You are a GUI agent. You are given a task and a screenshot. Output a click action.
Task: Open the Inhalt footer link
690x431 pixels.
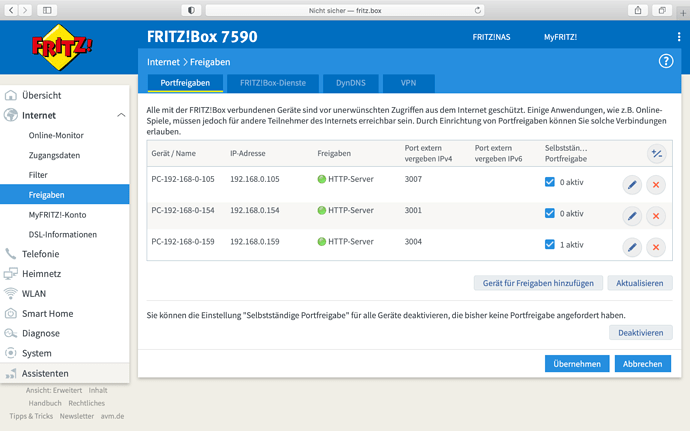point(98,390)
